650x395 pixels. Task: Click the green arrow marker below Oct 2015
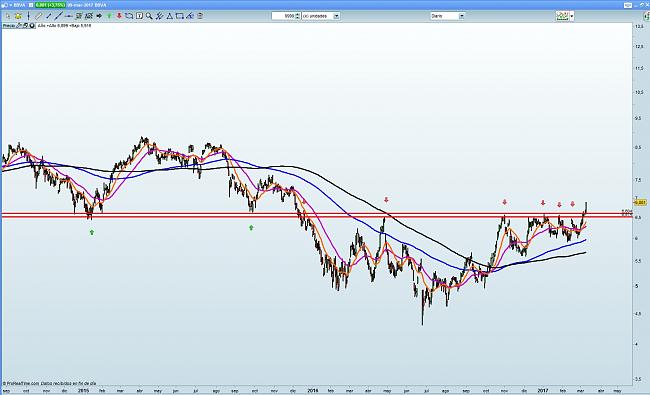251,228
